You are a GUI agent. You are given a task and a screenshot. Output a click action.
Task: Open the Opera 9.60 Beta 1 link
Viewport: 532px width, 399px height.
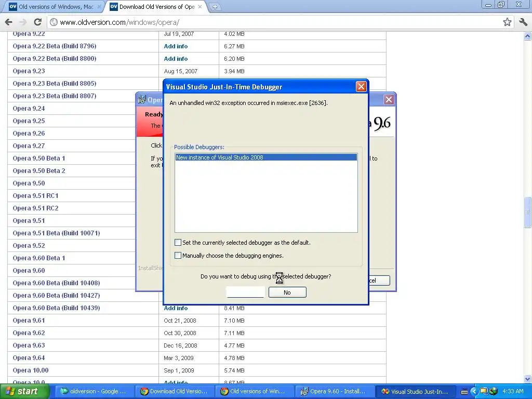(x=38, y=258)
